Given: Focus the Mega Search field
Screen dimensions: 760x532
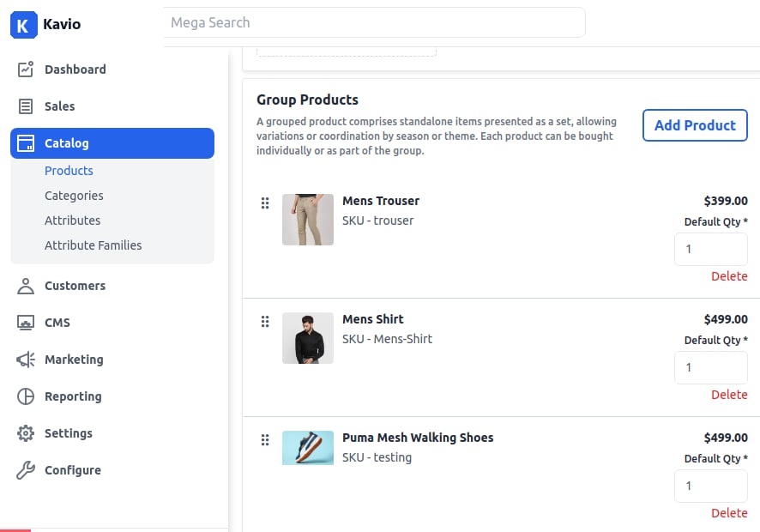Looking at the screenshot, I should coord(375,22).
